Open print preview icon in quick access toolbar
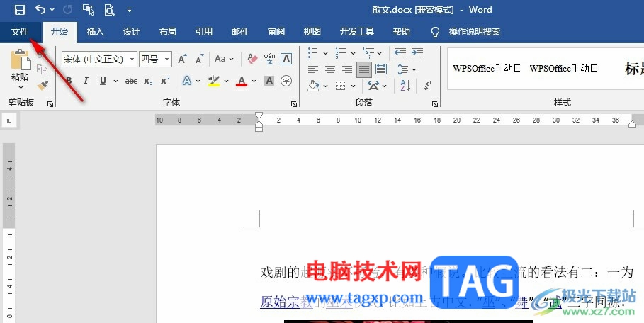Screen dimensions: 644x323 109,9
